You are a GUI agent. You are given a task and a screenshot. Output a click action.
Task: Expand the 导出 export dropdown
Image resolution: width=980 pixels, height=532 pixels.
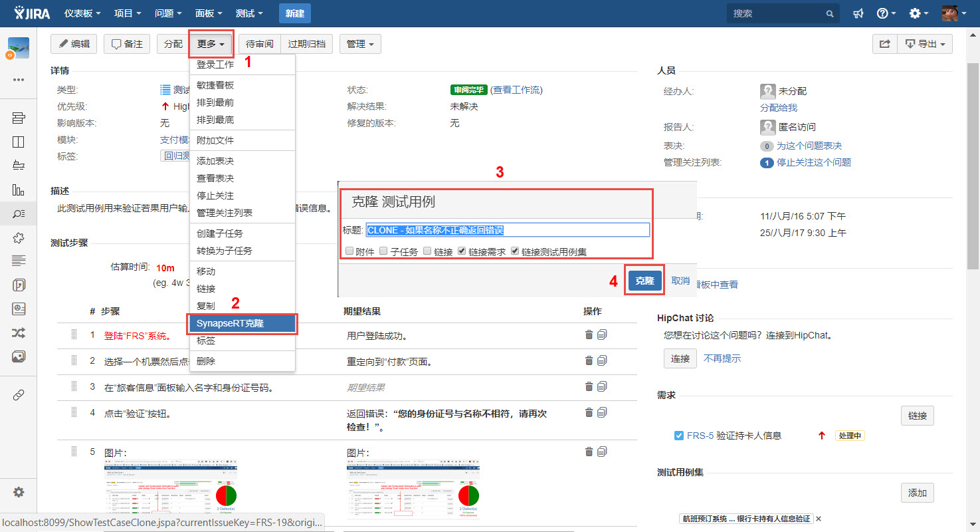pyautogui.click(x=925, y=44)
